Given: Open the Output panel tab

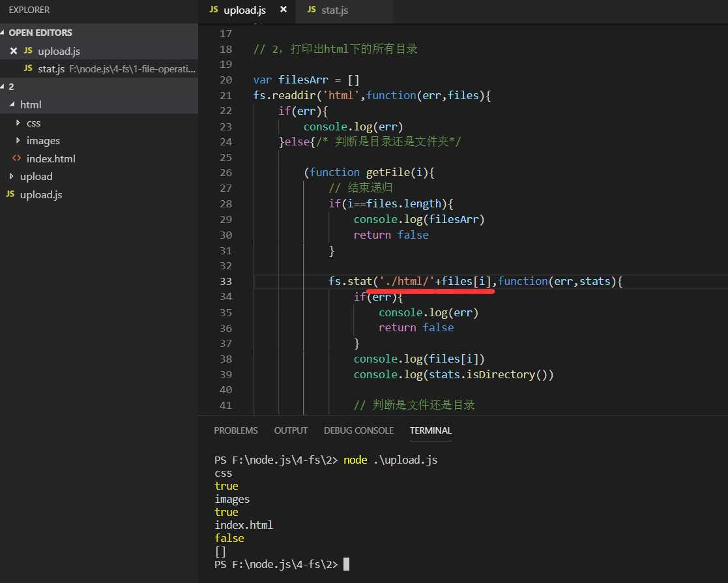Looking at the screenshot, I should click(291, 430).
